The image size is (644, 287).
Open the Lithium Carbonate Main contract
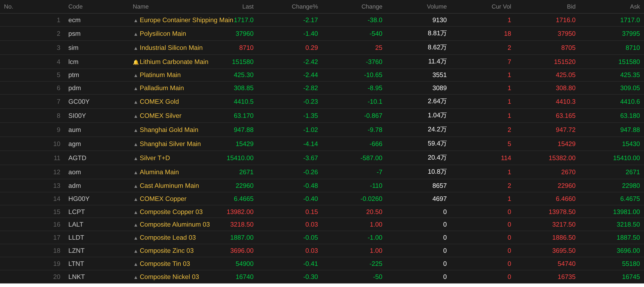[x=174, y=62]
